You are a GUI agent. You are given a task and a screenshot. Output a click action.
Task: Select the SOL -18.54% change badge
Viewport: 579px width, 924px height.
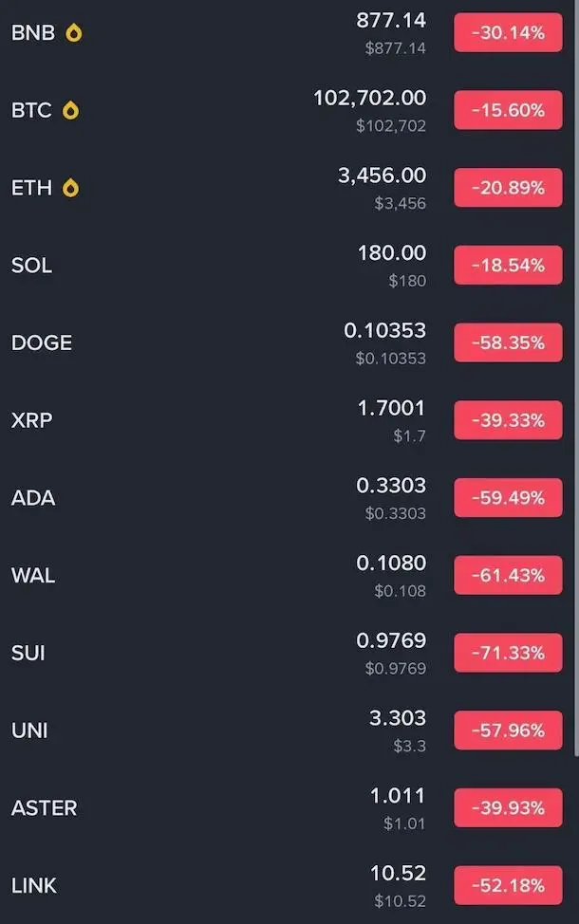click(508, 266)
